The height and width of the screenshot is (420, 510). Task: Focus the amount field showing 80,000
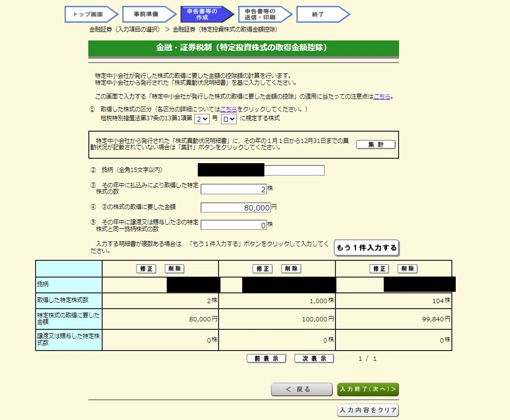pos(235,208)
